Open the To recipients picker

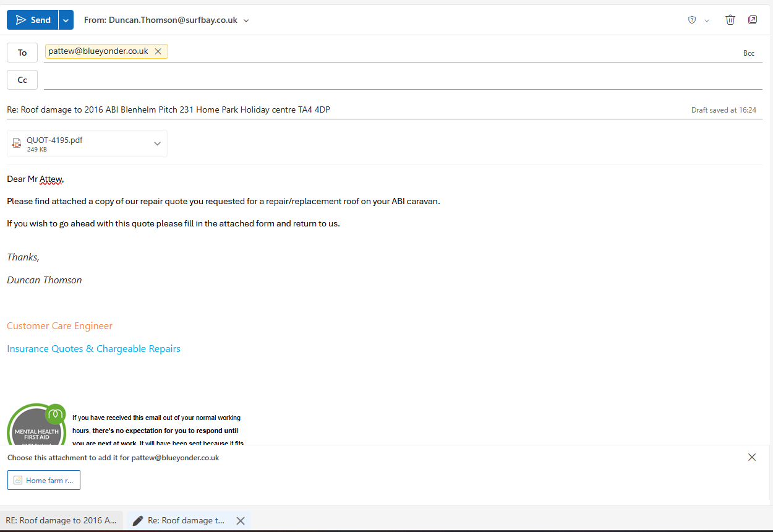[22, 53]
